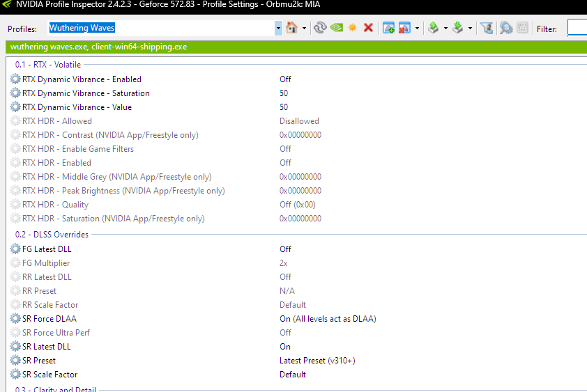Image resolution: width=587 pixels, height=392 pixels.
Task: Click the NVIDIA logo in the title bar
Action: [7, 4]
